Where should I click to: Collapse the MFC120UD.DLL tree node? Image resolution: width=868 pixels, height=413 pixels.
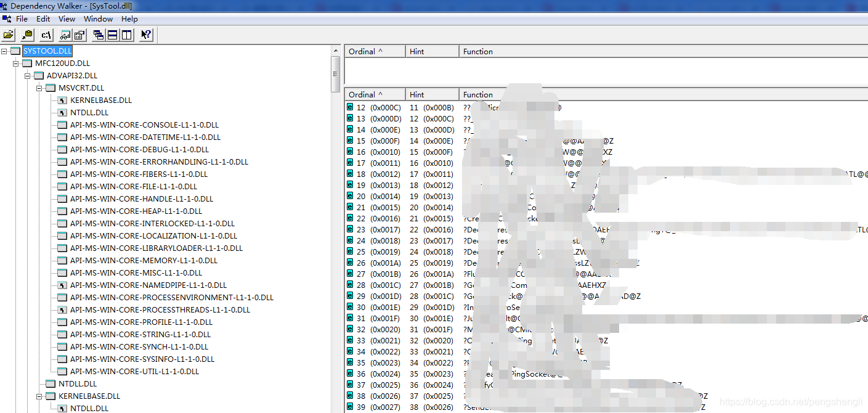[x=17, y=63]
